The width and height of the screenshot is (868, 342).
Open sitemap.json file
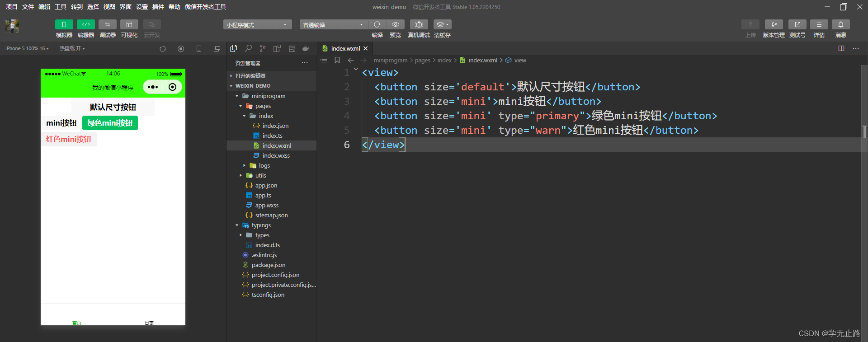coord(271,215)
